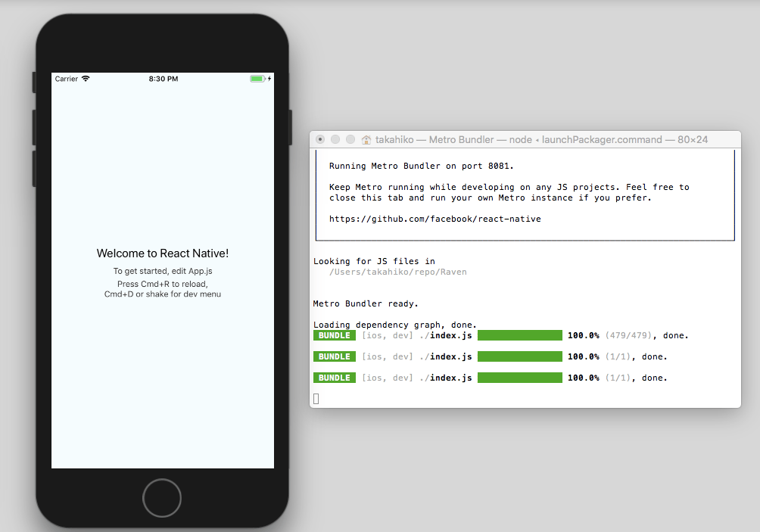Click 'Press Cmd+R to reload,' text
Image resolution: width=760 pixels, height=532 pixels.
pyautogui.click(x=163, y=284)
